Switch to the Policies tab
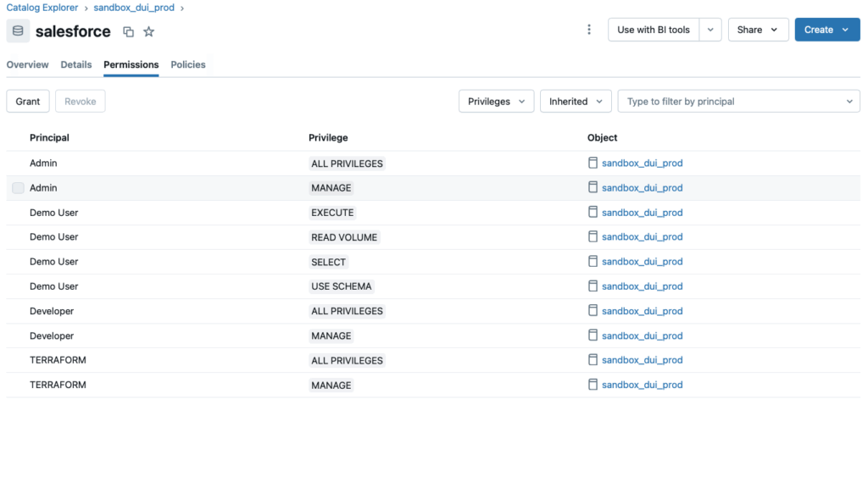868x477 pixels. pos(187,64)
